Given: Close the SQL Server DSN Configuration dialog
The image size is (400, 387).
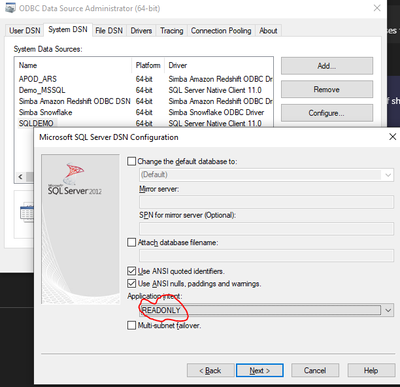Looking at the screenshot, I should click(393, 137).
